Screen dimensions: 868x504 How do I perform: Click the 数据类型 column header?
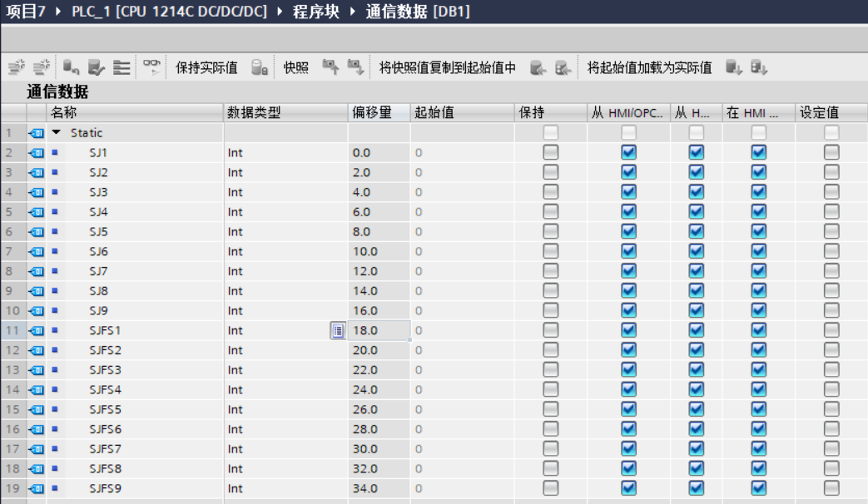tap(285, 113)
